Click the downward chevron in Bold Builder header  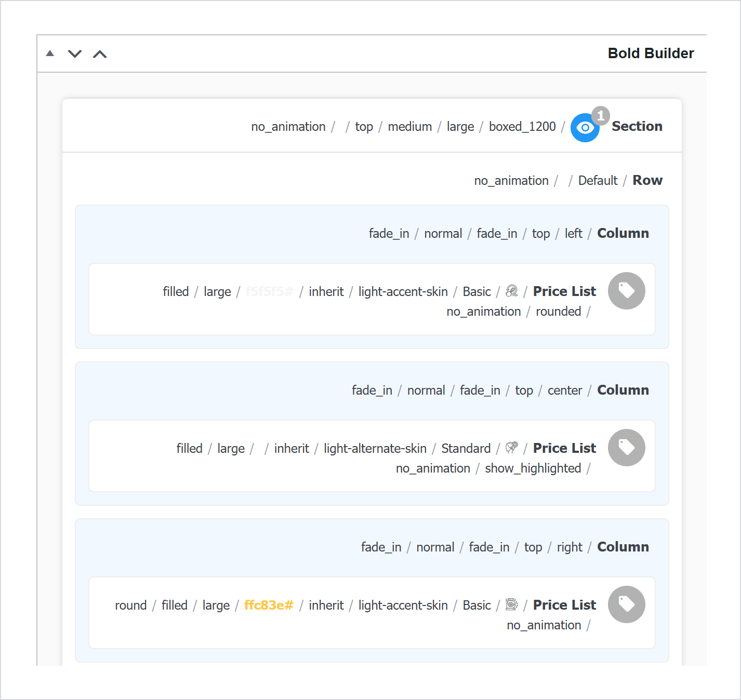pos(75,54)
